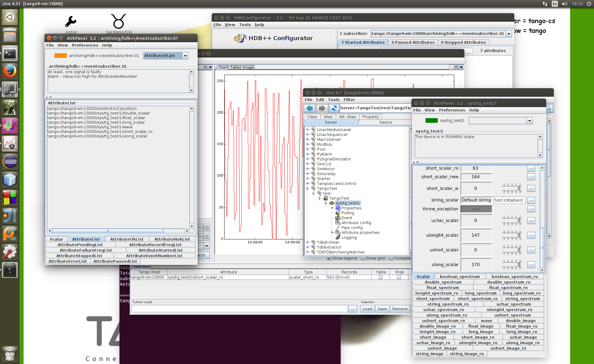Open the Files manager from the dock
This screenshot has height=364, width=594.
pos(10,35)
